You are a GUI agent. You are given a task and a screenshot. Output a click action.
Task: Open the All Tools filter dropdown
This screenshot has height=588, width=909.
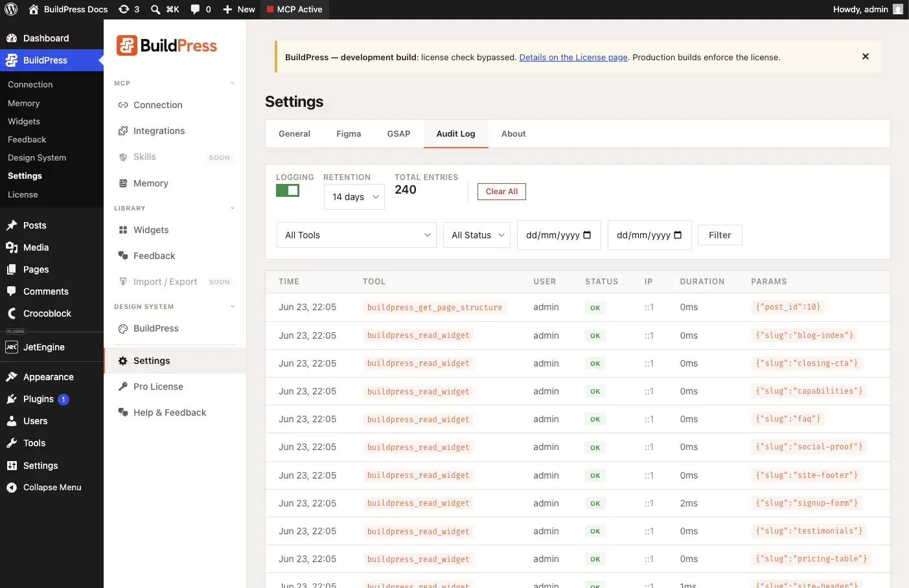[356, 235]
